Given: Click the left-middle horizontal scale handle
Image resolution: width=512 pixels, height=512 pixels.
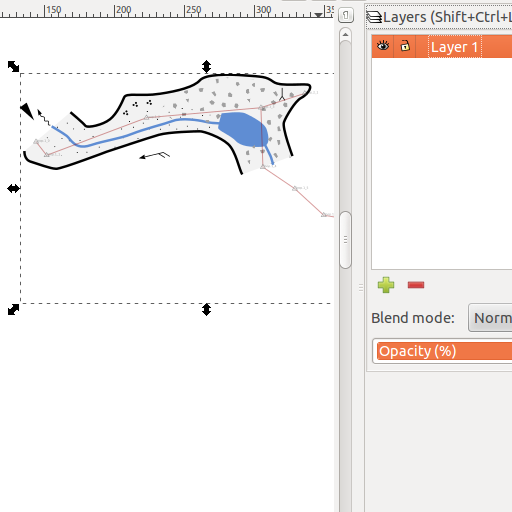Looking at the screenshot, I should 13,189.
